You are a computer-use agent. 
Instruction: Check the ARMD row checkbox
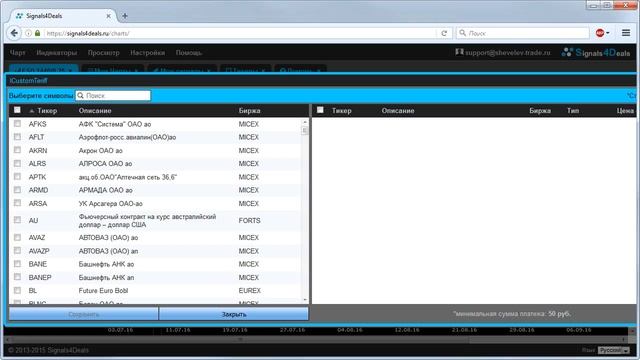pos(17,190)
